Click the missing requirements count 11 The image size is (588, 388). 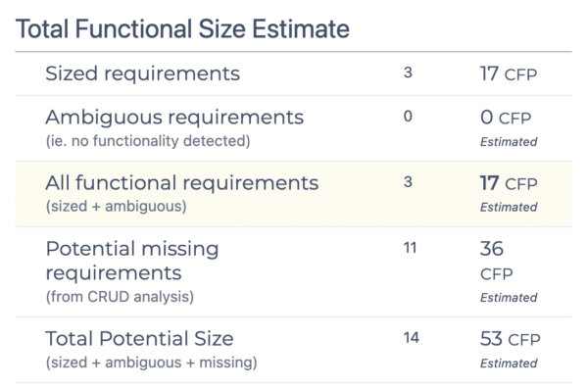410,248
